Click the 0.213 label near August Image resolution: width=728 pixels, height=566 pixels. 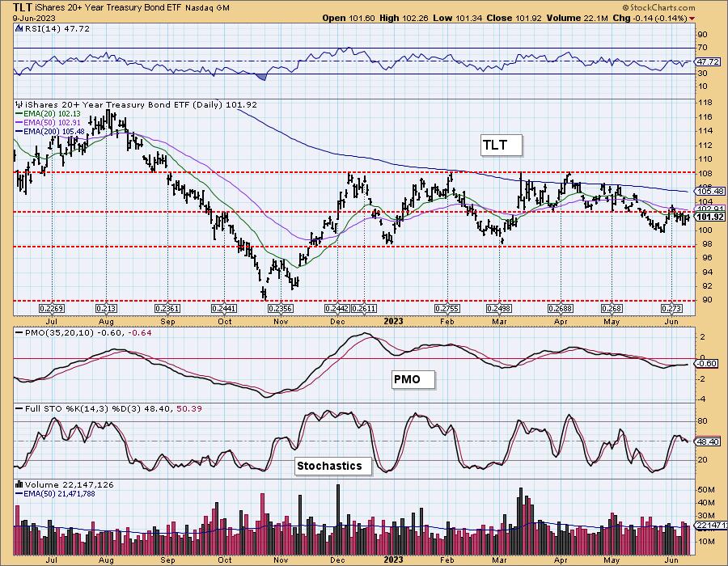click(106, 309)
